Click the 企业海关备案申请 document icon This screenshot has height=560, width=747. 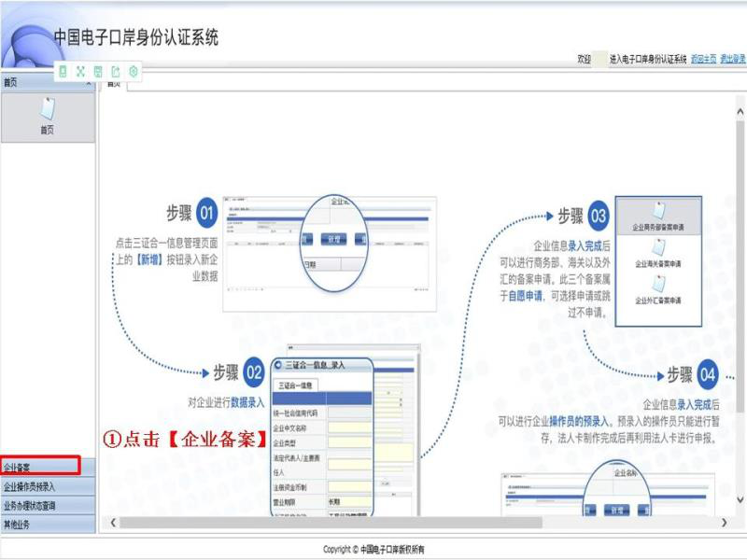[x=658, y=247]
